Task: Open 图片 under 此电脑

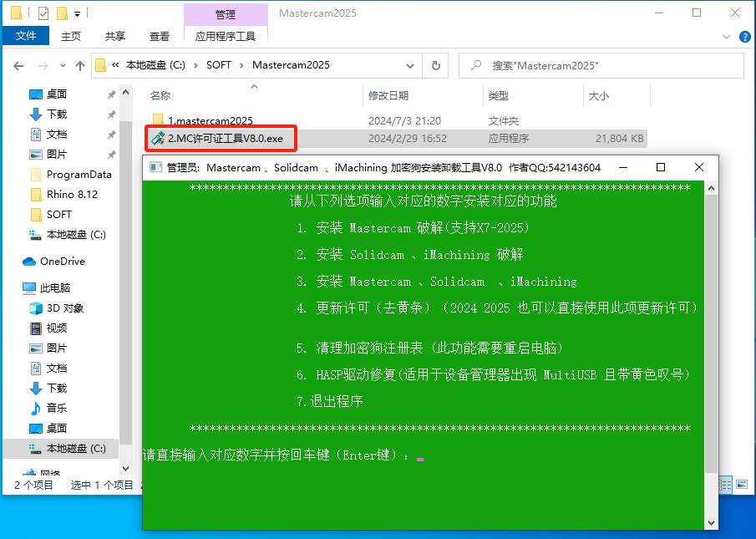Action: coord(57,348)
